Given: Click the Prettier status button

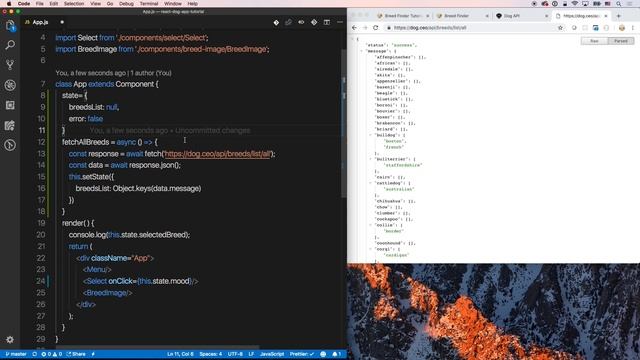Looking at the screenshot, I should click(302, 354).
